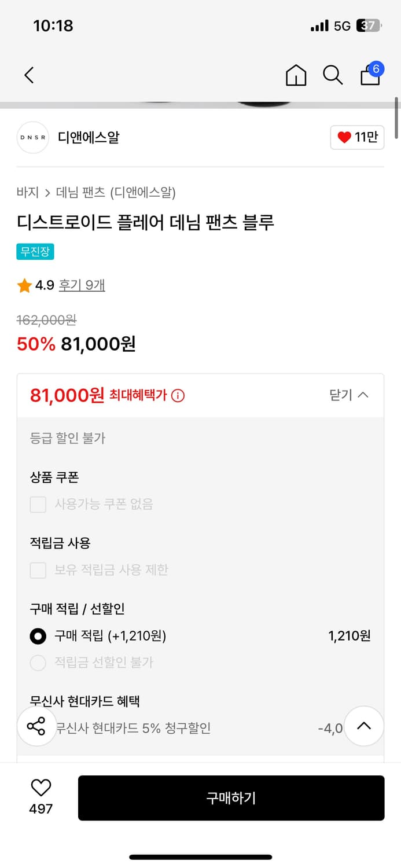The height and width of the screenshot is (868, 401).
Task: Tap the star rating icon
Action: click(24, 285)
